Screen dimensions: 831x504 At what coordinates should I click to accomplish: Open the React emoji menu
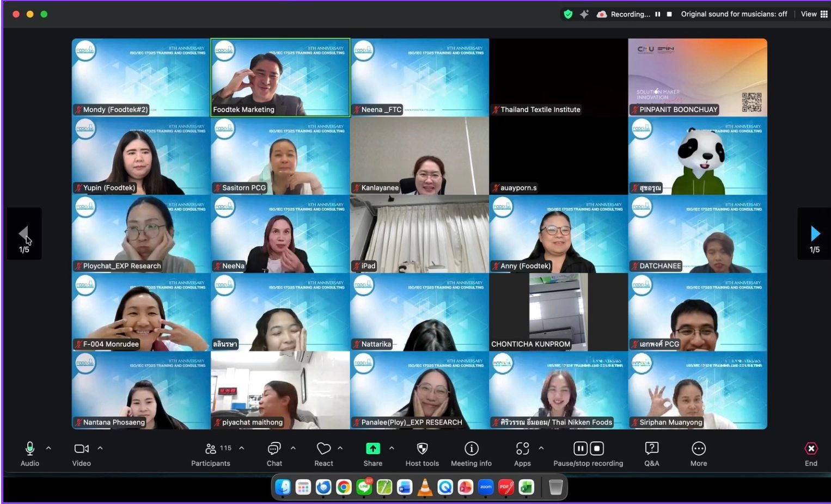[x=323, y=453]
